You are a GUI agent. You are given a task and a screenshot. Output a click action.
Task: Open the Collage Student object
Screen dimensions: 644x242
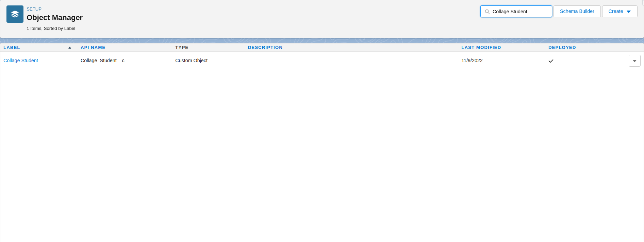(21, 60)
